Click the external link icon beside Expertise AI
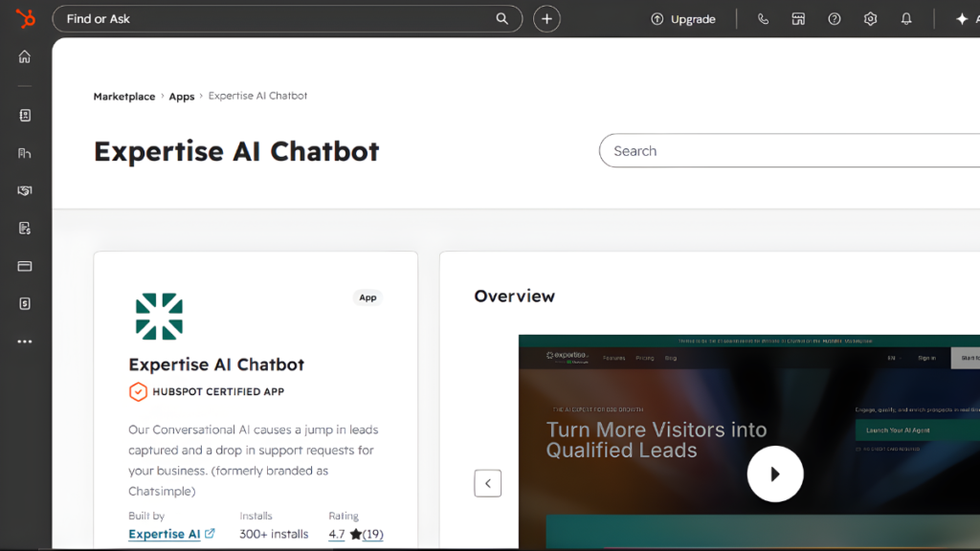This screenshot has width=980, height=551. pos(210,534)
